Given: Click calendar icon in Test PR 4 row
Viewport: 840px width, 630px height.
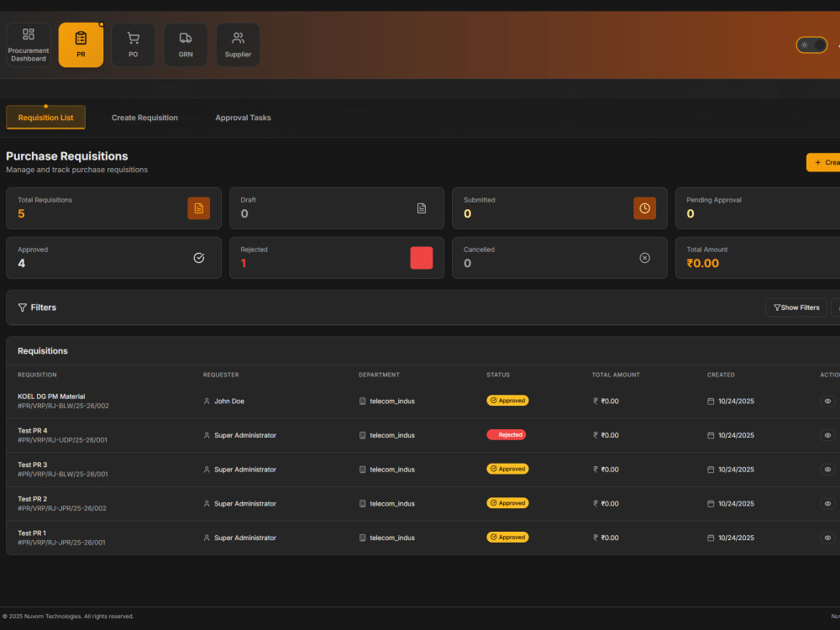Looking at the screenshot, I should [x=711, y=435].
